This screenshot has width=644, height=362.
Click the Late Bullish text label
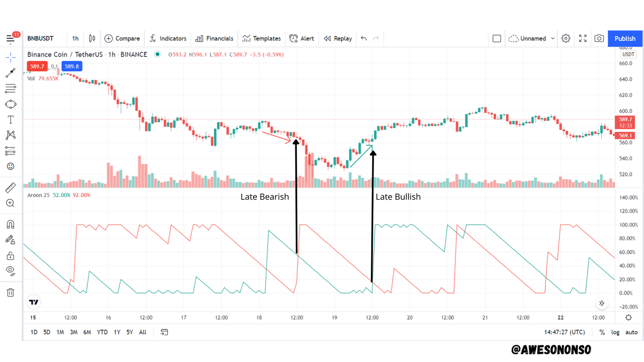click(398, 197)
